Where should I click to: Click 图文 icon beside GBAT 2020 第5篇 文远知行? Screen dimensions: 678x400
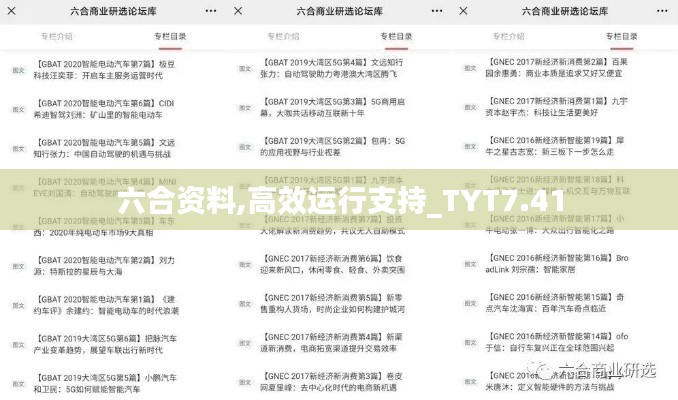point(19,148)
